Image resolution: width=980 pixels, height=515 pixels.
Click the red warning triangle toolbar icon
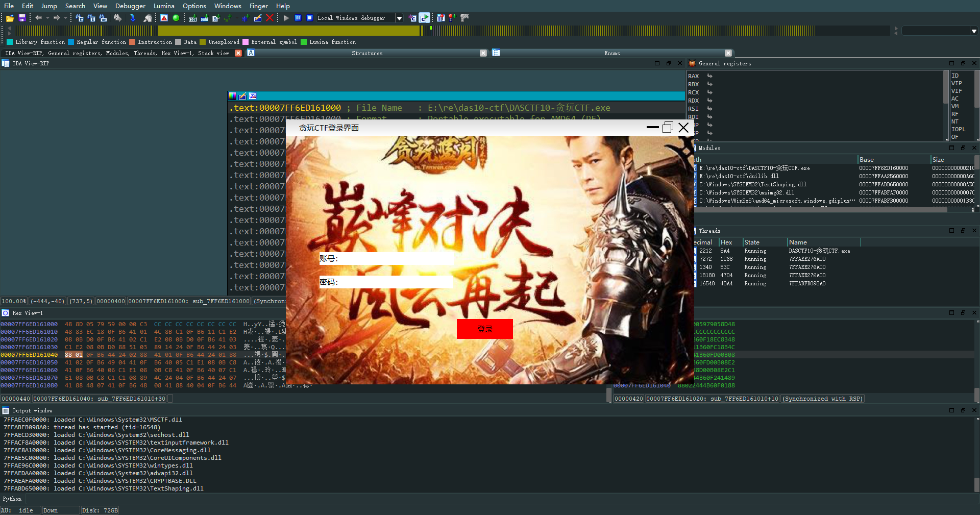click(164, 18)
